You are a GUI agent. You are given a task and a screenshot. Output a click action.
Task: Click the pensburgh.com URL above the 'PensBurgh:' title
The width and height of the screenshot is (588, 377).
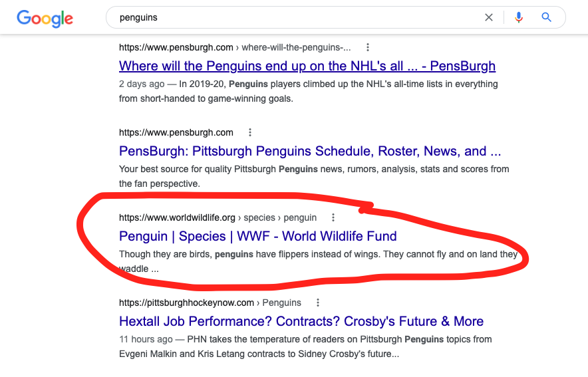point(176,132)
